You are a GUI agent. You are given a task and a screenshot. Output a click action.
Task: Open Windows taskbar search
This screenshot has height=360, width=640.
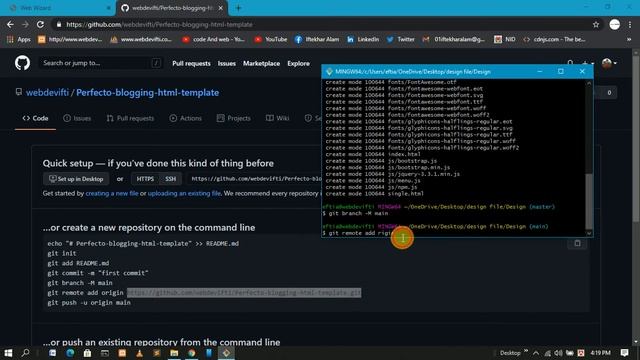click(x=26, y=353)
